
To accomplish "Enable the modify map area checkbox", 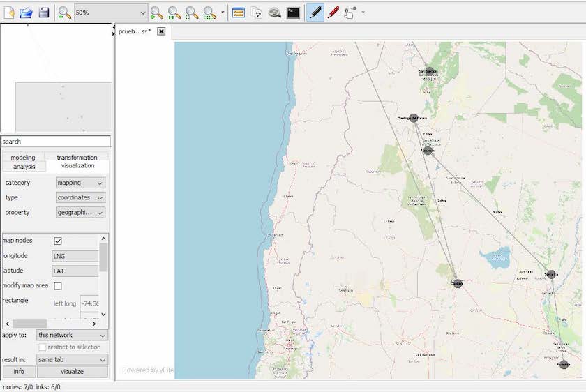I will click(58, 286).
